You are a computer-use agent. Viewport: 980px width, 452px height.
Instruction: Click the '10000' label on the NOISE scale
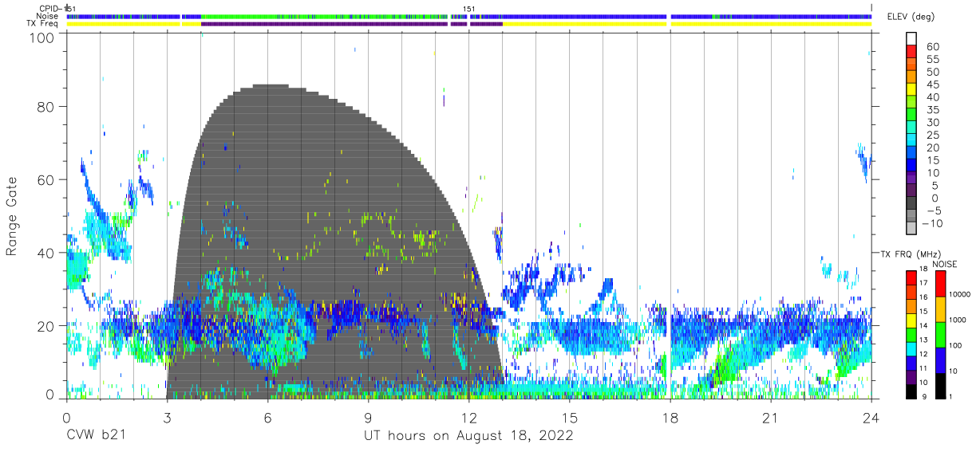pos(961,296)
